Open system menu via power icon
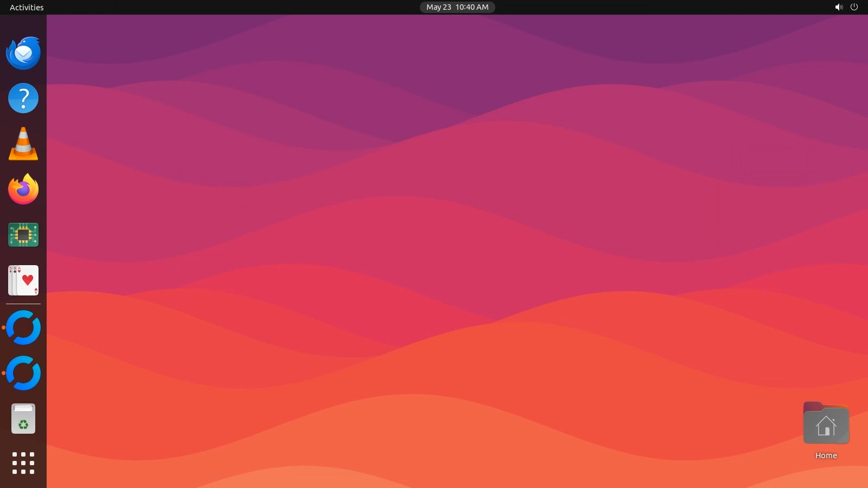 click(x=854, y=7)
